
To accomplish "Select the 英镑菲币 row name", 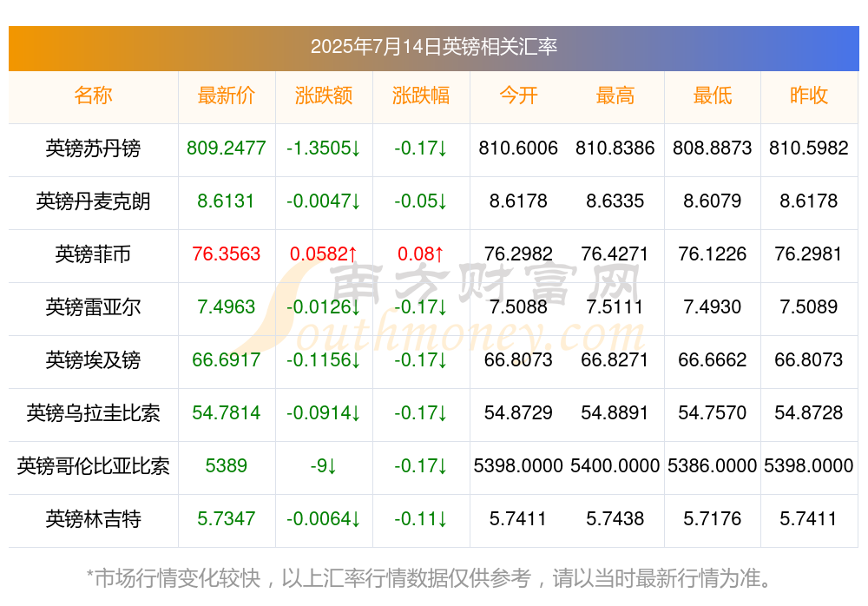I will click(93, 254).
